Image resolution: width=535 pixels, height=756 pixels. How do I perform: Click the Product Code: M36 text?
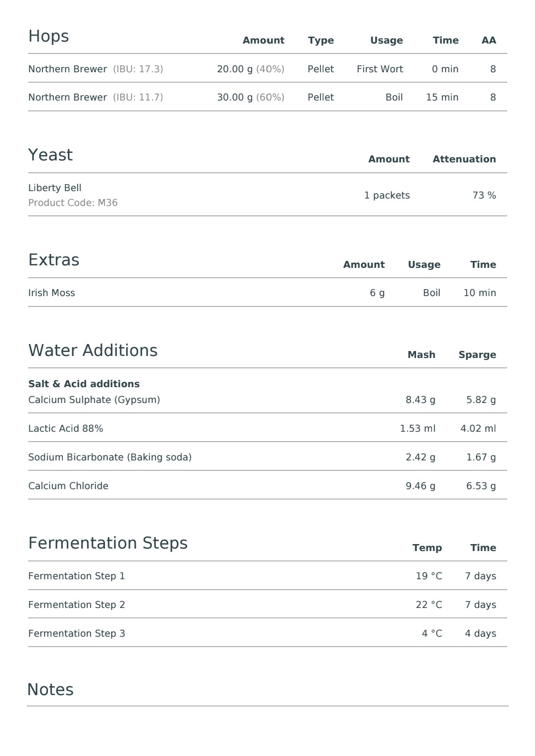73,203
